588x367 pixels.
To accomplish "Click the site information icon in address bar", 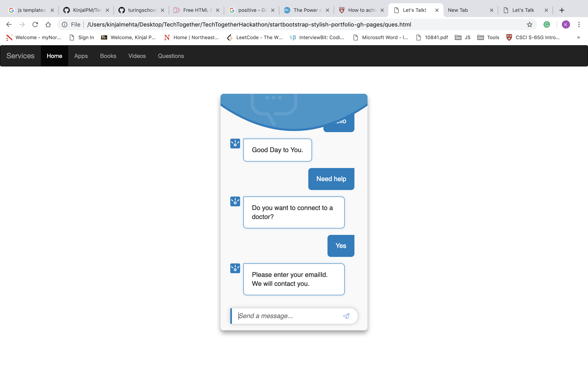I will click(65, 24).
